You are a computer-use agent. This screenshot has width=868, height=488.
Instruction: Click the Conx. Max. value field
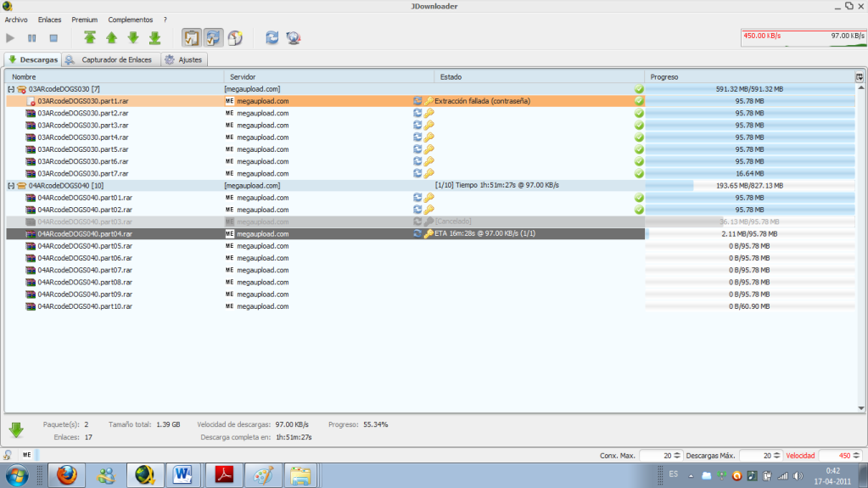655,455
